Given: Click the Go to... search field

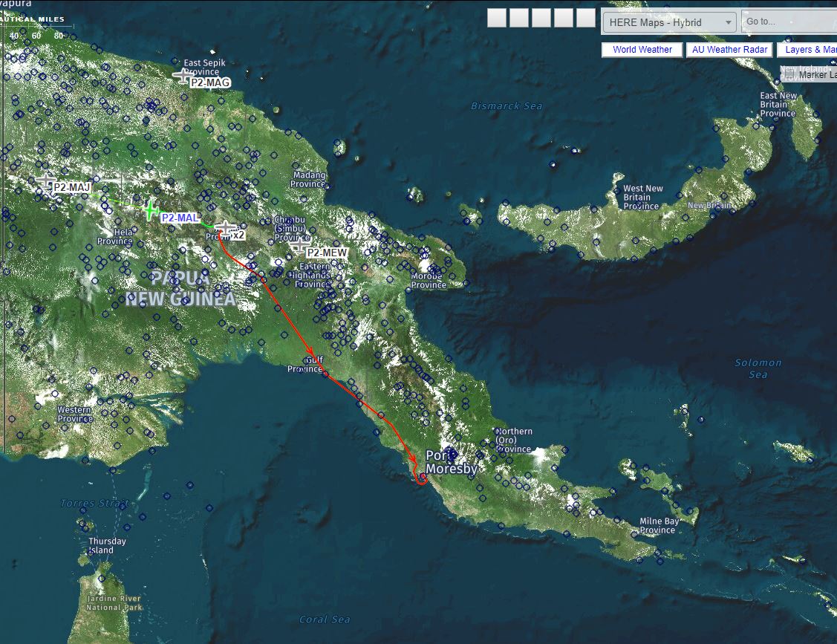Looking at the screenshot, I should tap(787, 22).
